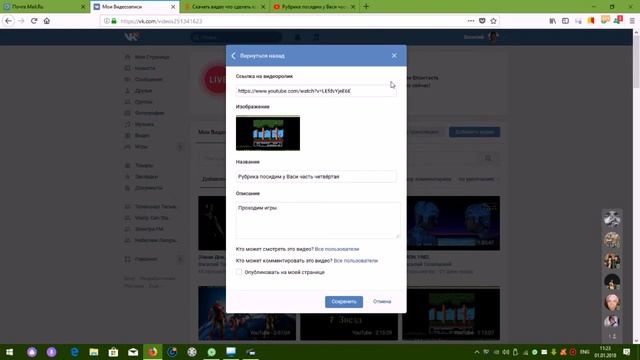Show hidden system tray icons
The width and height of the screenshot is (640, 360).
pos(476,352)
